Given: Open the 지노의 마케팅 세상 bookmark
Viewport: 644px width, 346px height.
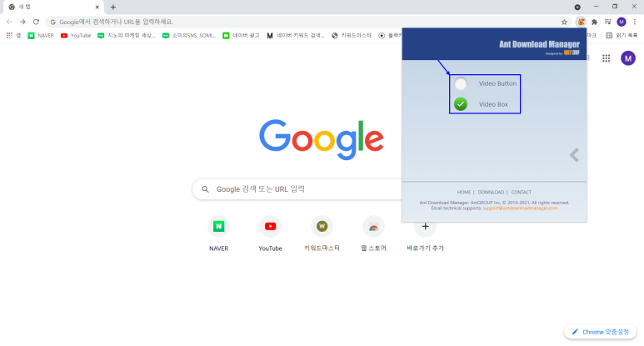Looking at the screenshot, I should point(127,35).
